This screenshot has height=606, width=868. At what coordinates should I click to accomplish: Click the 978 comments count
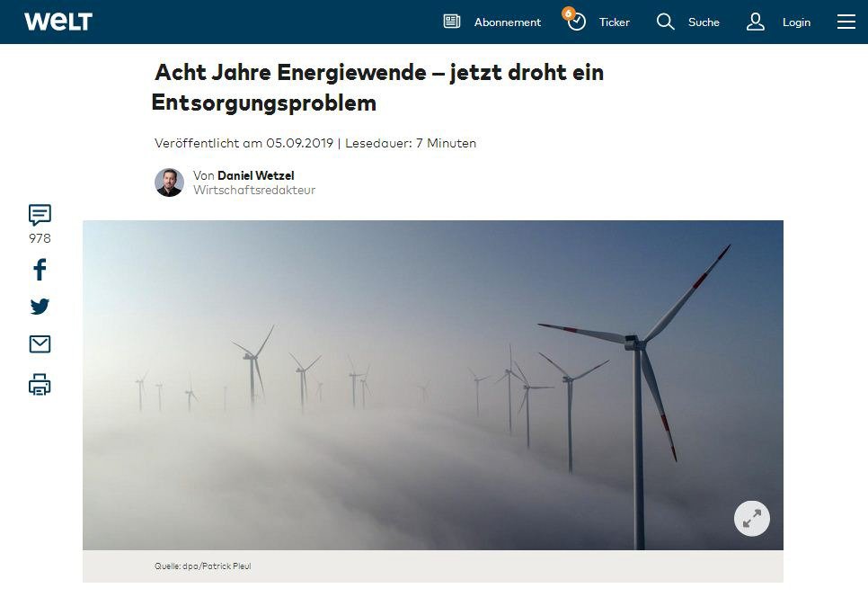pos(40,238)
